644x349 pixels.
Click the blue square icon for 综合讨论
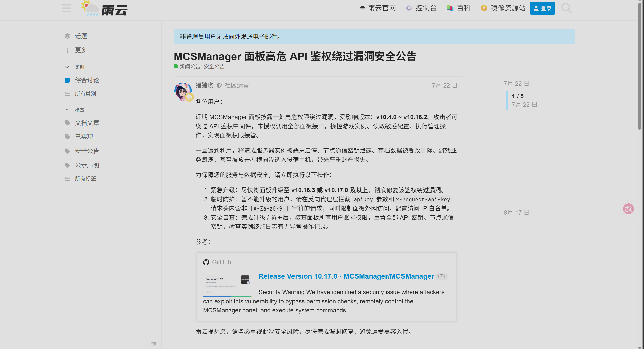tap(67, 80)
